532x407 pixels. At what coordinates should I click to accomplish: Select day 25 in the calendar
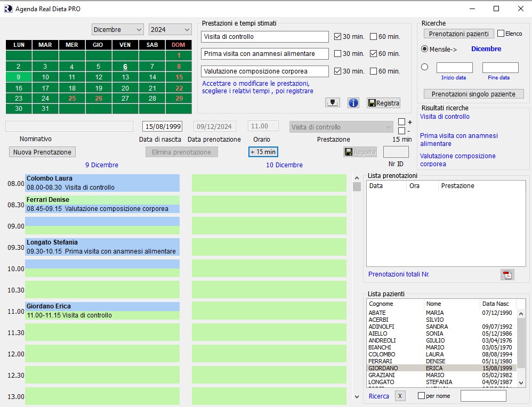click(x=72, y=99)
